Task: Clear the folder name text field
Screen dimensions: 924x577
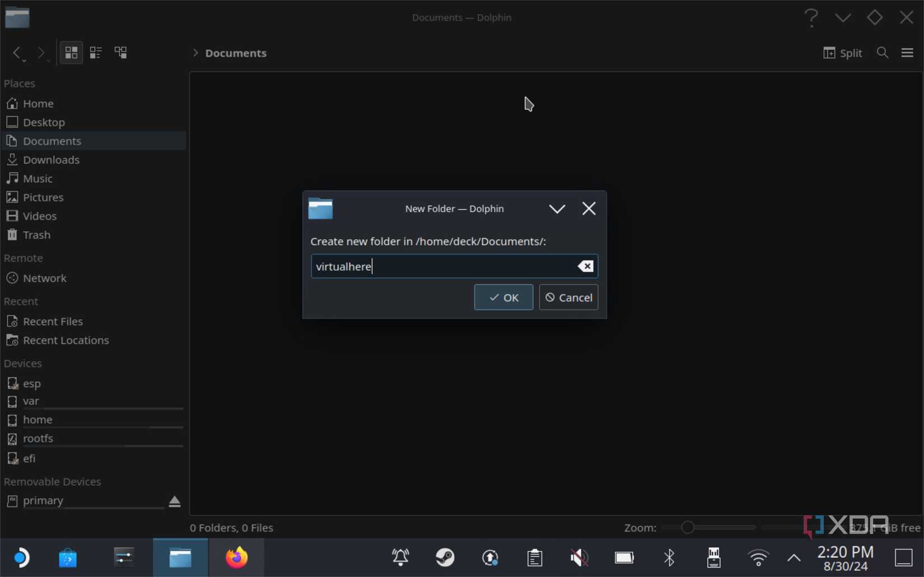Action: tap(585, 266)
